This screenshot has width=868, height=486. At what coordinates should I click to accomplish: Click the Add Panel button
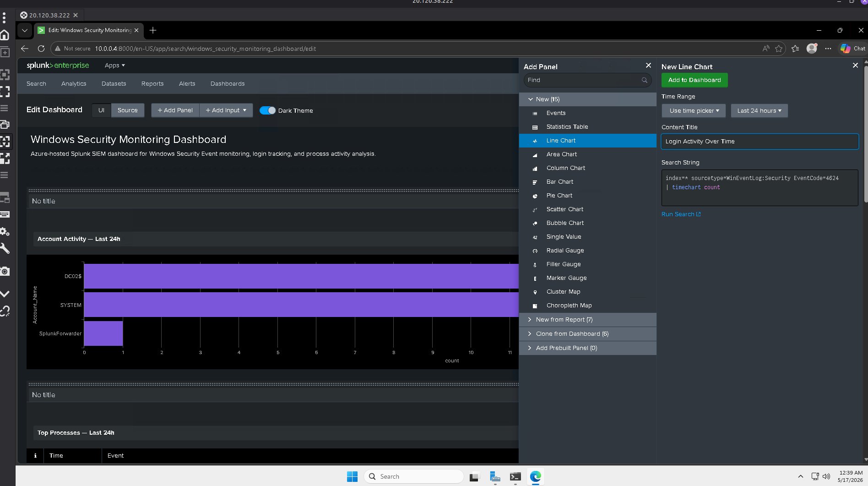click(175, 110)
